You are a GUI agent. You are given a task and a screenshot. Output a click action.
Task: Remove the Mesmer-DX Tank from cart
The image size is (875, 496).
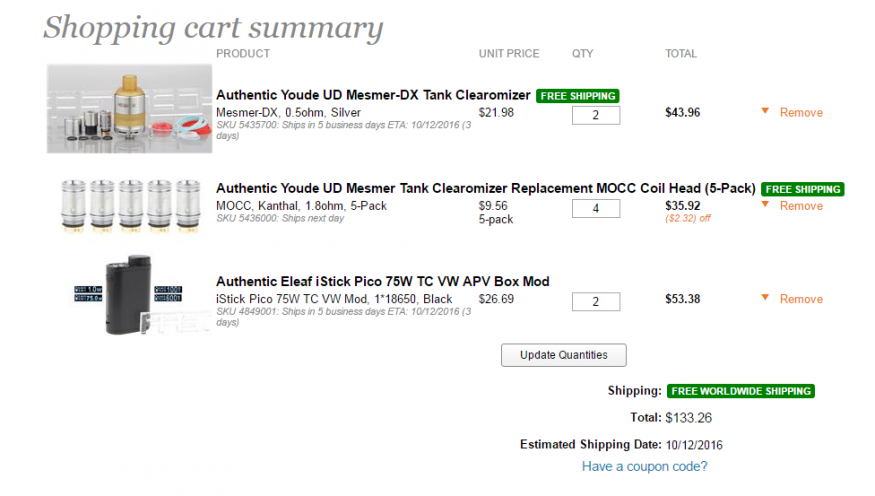[x=801, y=112]
